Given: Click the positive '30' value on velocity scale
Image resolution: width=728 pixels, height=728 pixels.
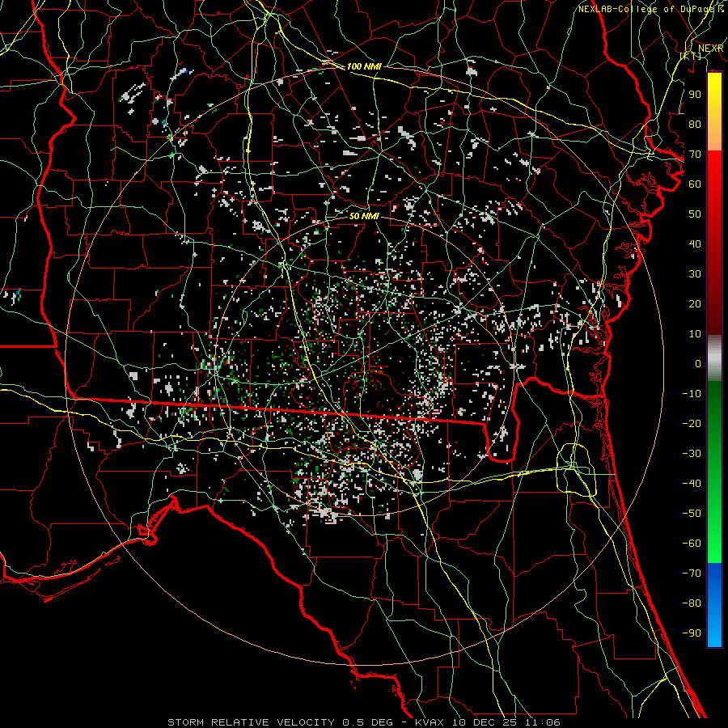Looking at the screenshot, I should click(x=695, y=274).
